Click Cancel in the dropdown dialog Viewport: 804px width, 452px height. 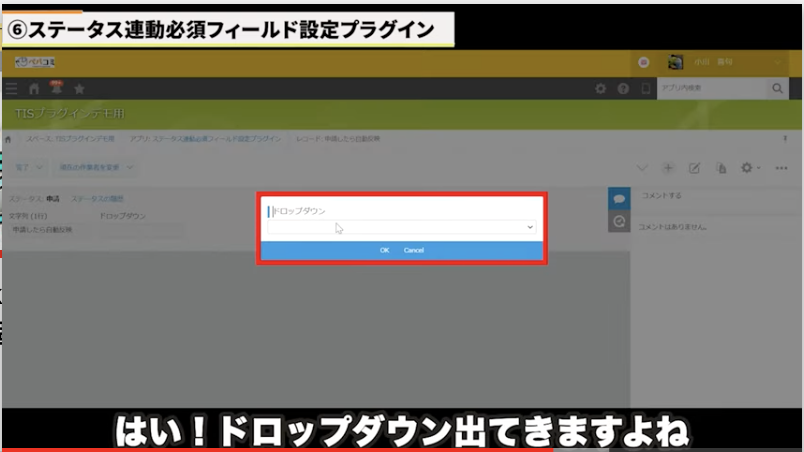tap(414, 250)
